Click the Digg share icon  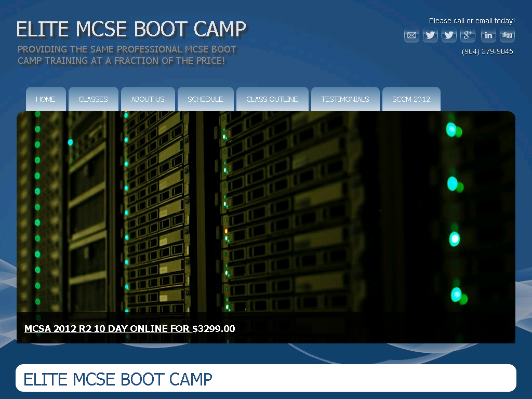(x=507, y=35)
